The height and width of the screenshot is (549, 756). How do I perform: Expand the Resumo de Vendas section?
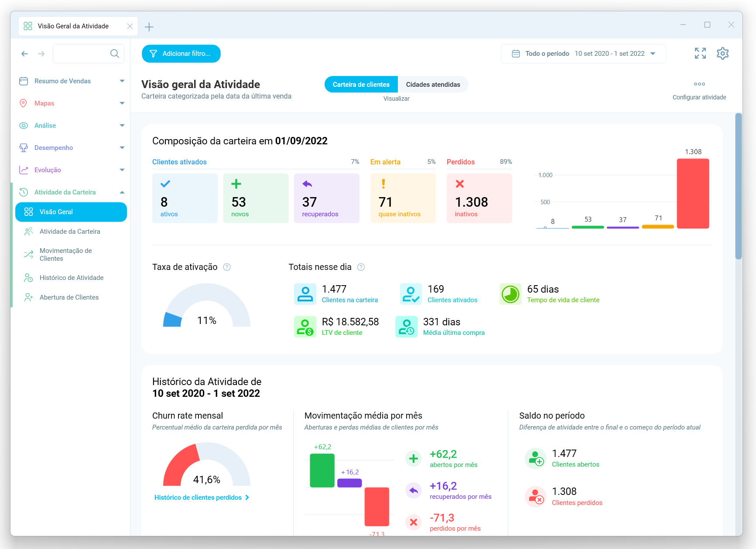click(121, 81)
